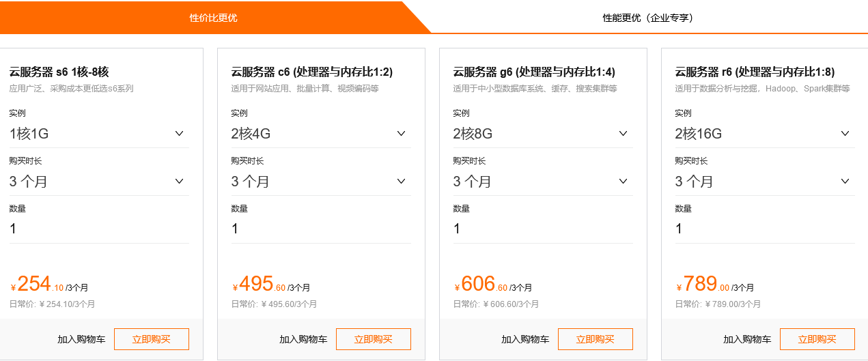Expand purchase duration dropdown on g6 card
The image size is (868, 361).
pyautogui.click(x=543, y=182)
